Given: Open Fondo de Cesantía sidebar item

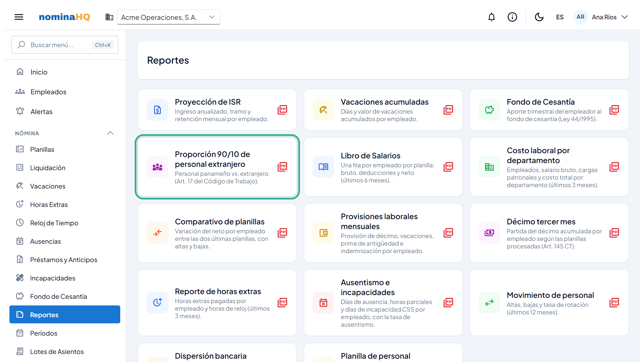Looking at the screenshot, I should pos(65,296).
